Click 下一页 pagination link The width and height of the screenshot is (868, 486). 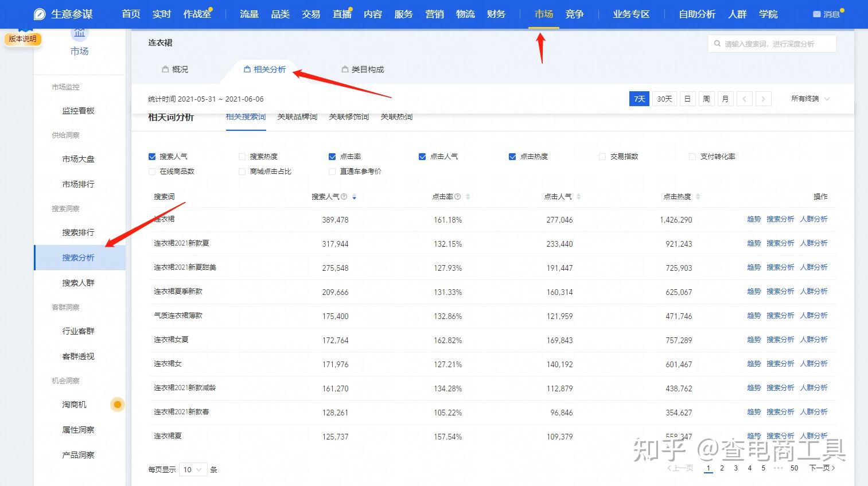(x=822, y=468)
